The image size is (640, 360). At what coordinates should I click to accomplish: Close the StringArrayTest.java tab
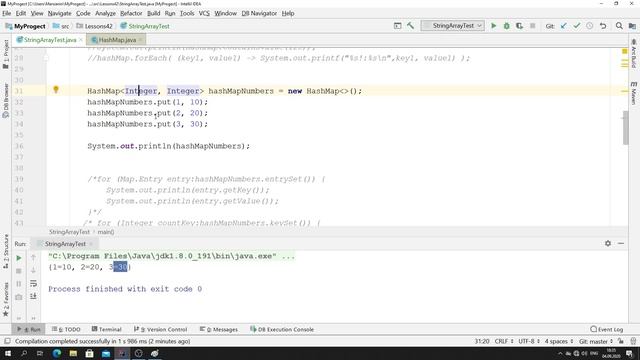81,40
